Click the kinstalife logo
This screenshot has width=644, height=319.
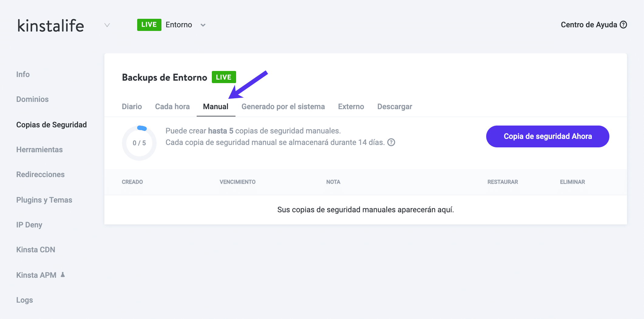coord(50,25)
